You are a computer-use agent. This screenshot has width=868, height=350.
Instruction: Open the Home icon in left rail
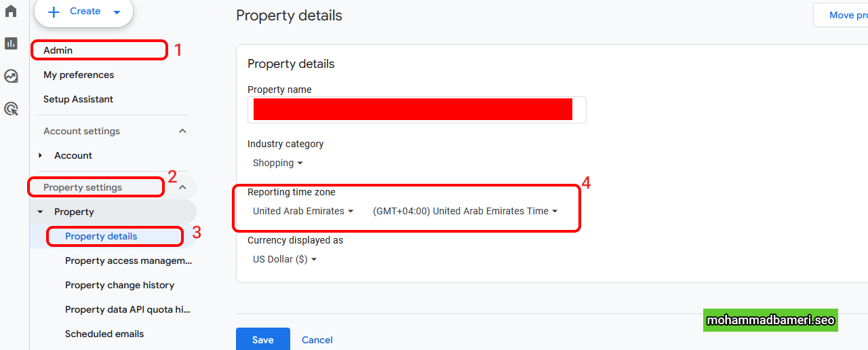click(x=11, y=11)
